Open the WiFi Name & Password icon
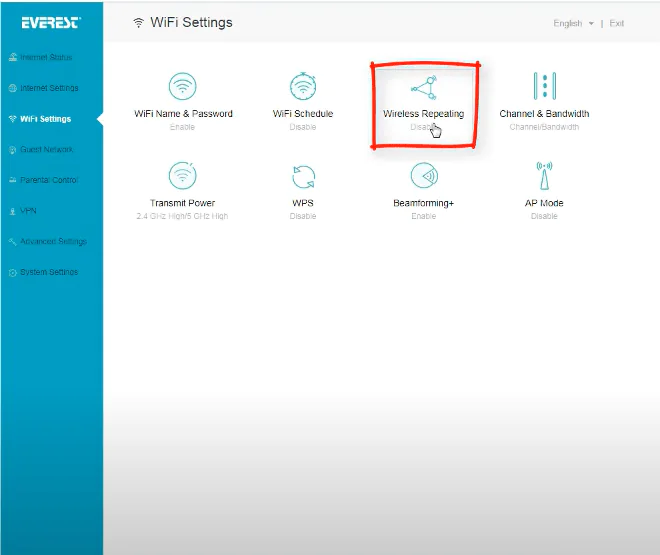The height and width of the screenshot is (555, 660). (182, 86)
